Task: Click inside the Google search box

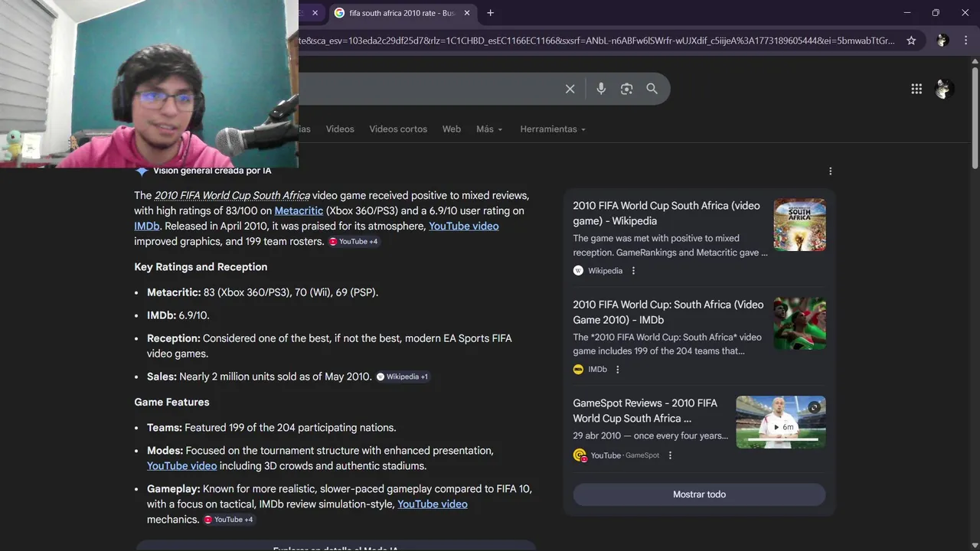Action: [x=429, y=89]
